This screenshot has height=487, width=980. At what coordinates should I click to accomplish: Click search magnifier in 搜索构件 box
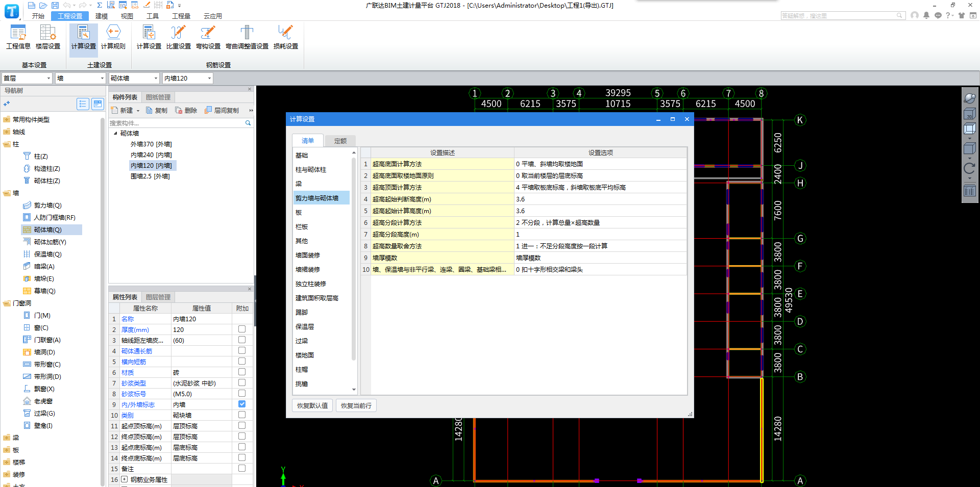248,123
